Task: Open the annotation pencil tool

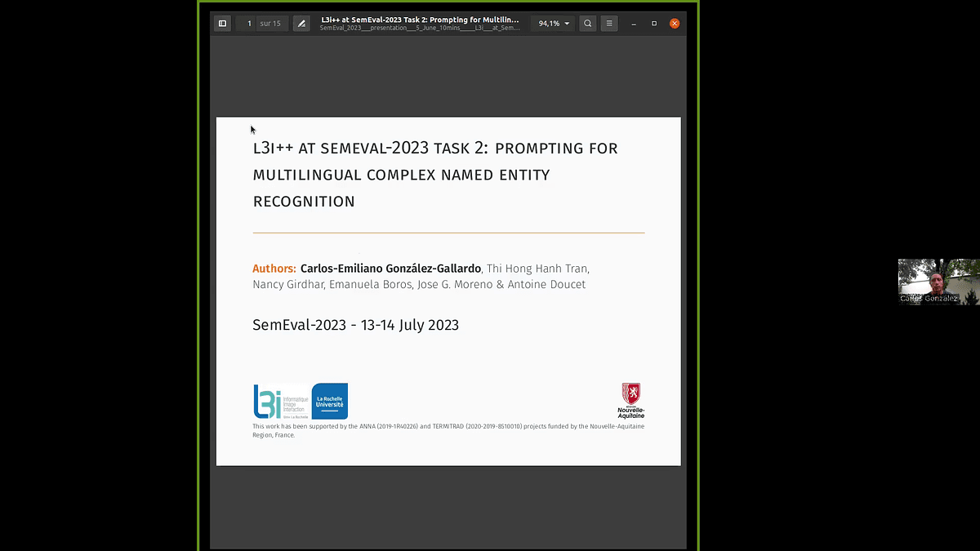Action: (x=301, y=24)
